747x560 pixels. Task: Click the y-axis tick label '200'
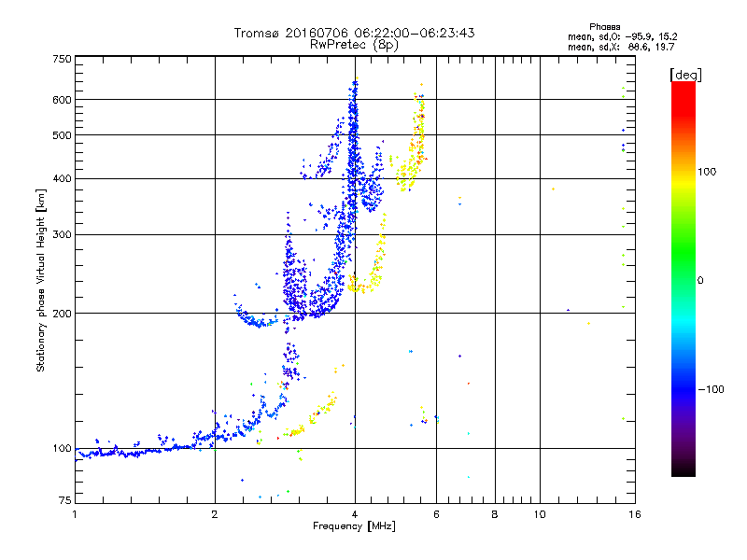pos(62,314)
